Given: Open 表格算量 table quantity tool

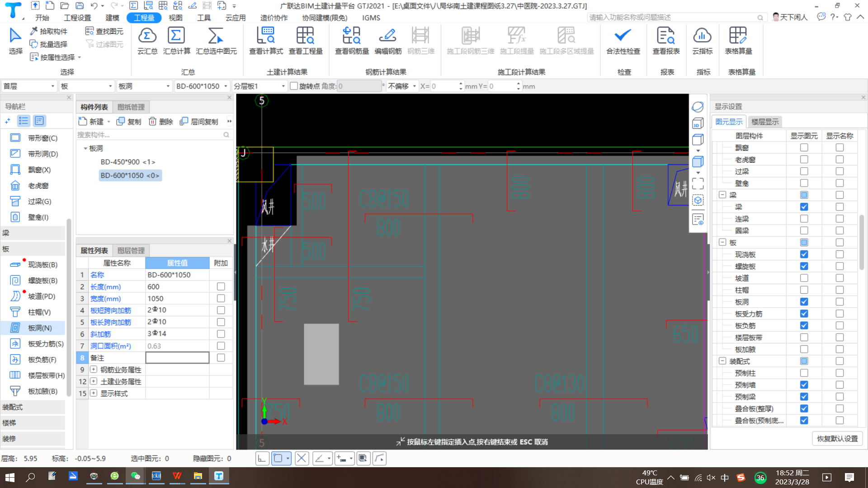Looking at the screenshot, I should tap(738, 41).
